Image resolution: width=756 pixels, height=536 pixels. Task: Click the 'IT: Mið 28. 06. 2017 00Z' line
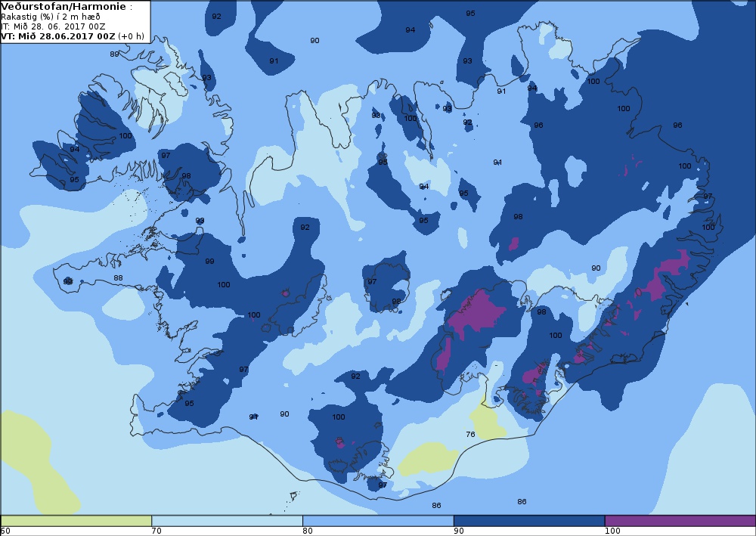coord(53,26)
